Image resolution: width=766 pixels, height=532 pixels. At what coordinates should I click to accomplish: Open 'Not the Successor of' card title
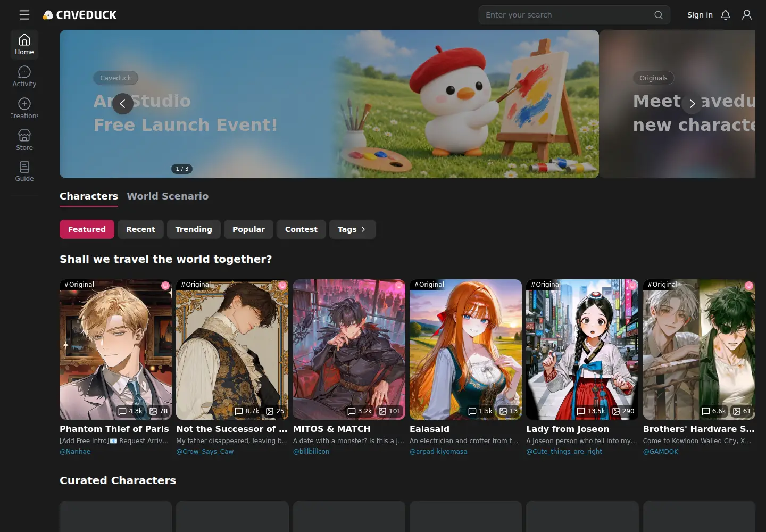pyautogui.click(x=231, y=429)
